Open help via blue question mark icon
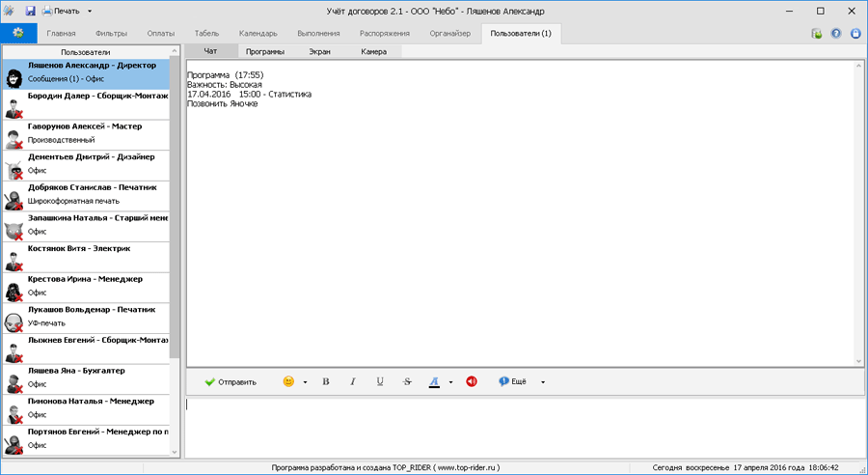The height and width of the screenshot is (475, 868). coord(836,33)
